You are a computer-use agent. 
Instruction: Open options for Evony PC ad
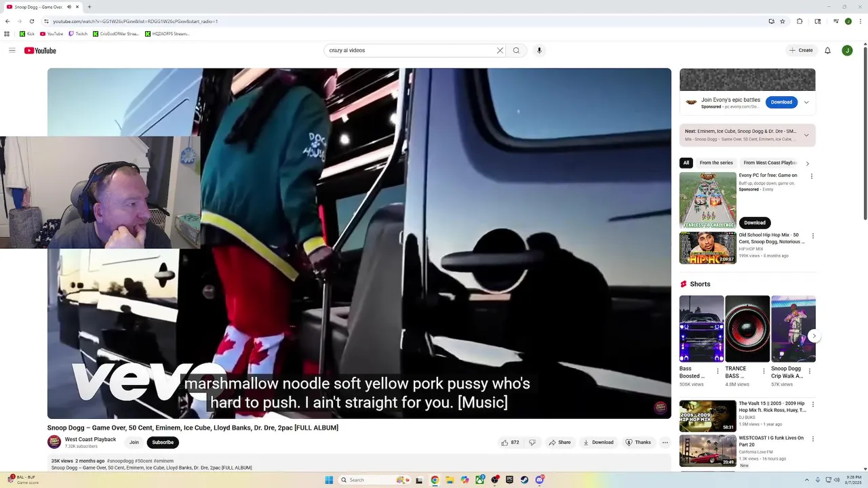pos(812,176)
